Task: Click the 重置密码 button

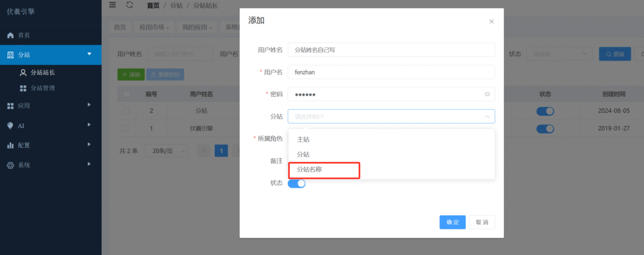Action: pyautogui.click(x=165, y=74)
